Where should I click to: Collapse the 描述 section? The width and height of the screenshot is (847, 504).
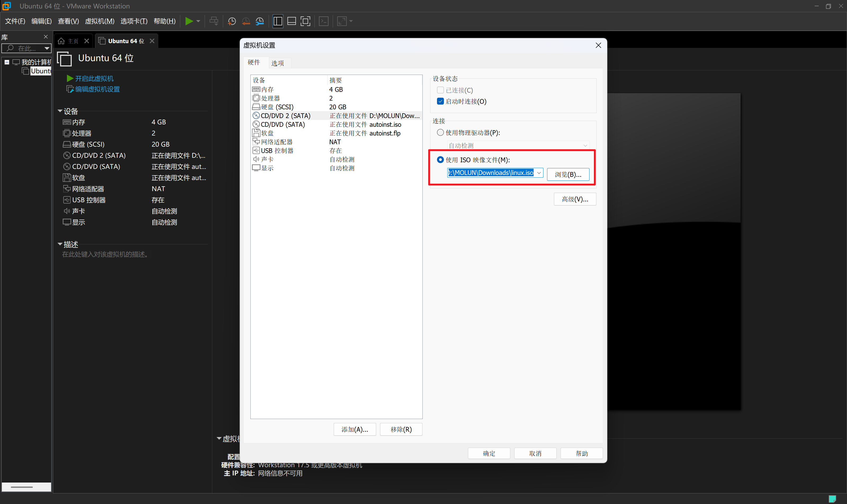pyautogui.click(x=60, y=244)
